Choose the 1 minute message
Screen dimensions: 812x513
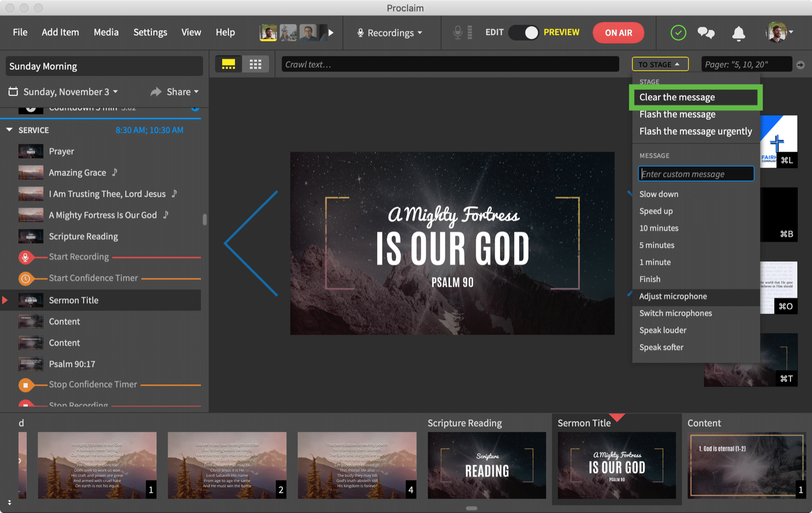695,262
